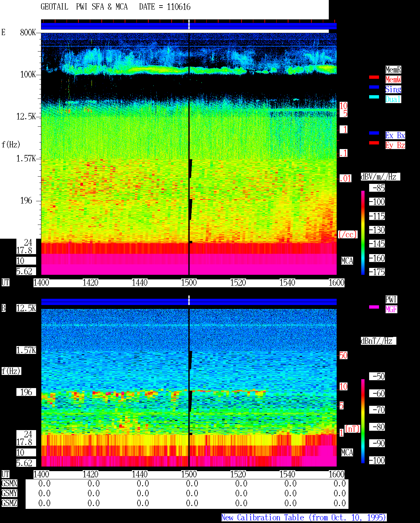420x523 pixels.
Task: Click the [nT] field unit label
Action: click(x=352, y=429)
